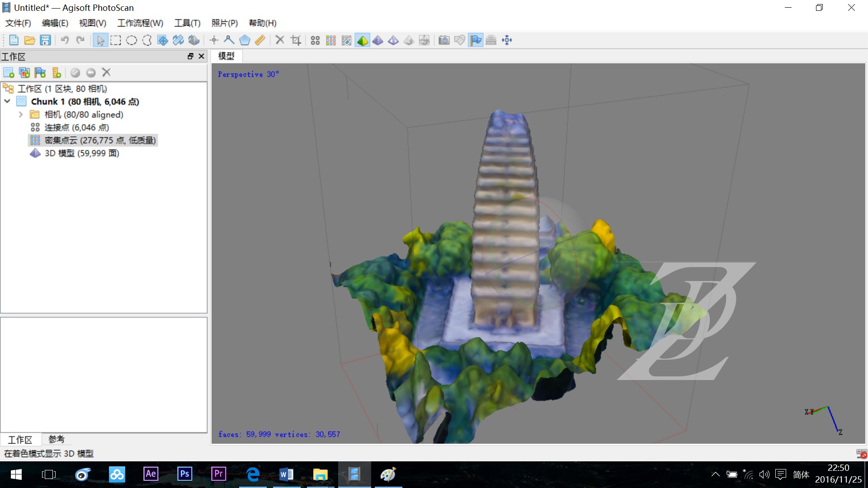Delete selection with toolbar X icon
Image resolution: width=868 pixels, height=488 pixels.
(280, 40)
